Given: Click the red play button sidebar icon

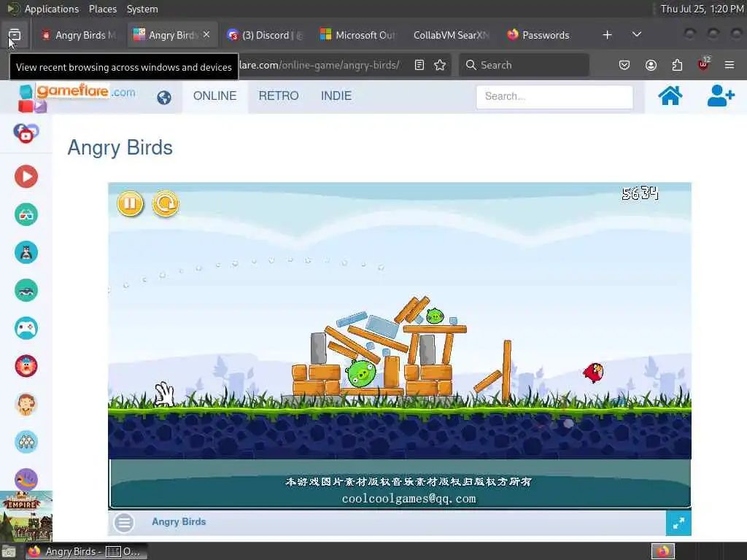Looking at the screenshot, I should coord(26,176).
